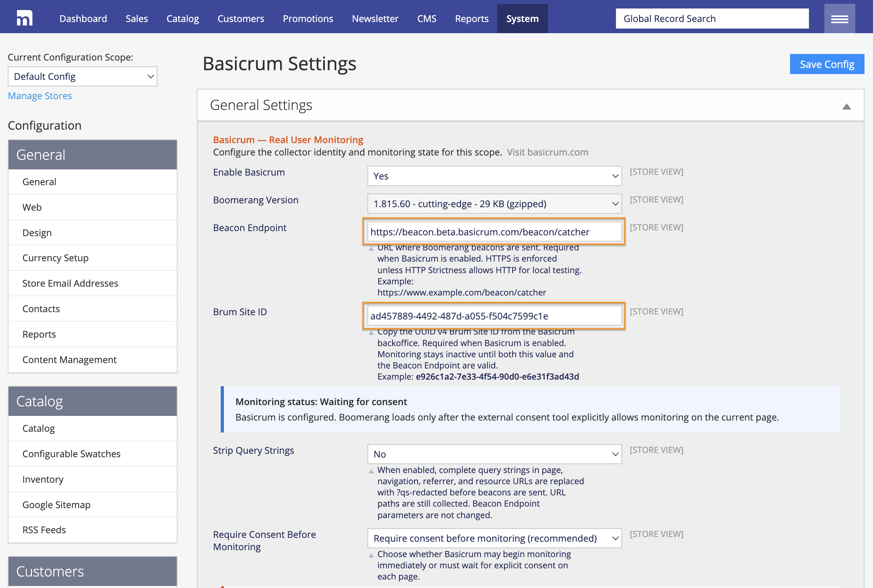Click the 'Basicrum — Real User Monitoring' heading
The width and height of the screenshot is (873, 588).
[x=288, y=140]
